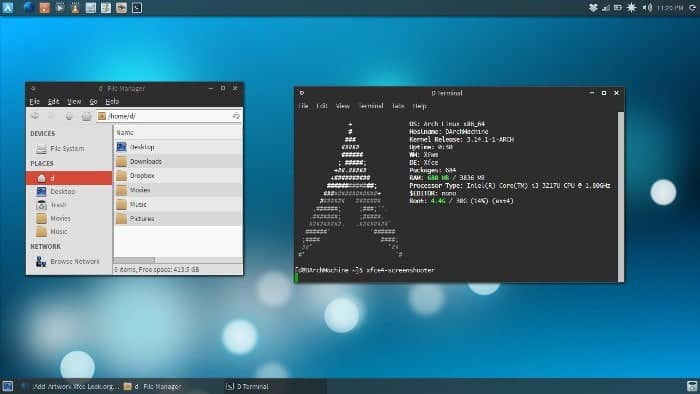This screenshot has width=700, height=394.
Task: Open the text editor launcher in top panel
Action: 106,8
